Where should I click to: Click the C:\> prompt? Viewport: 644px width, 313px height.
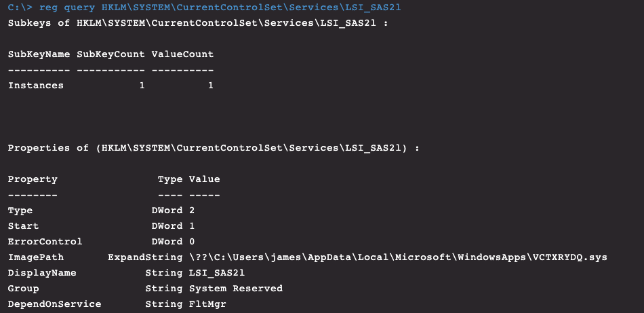20,7
